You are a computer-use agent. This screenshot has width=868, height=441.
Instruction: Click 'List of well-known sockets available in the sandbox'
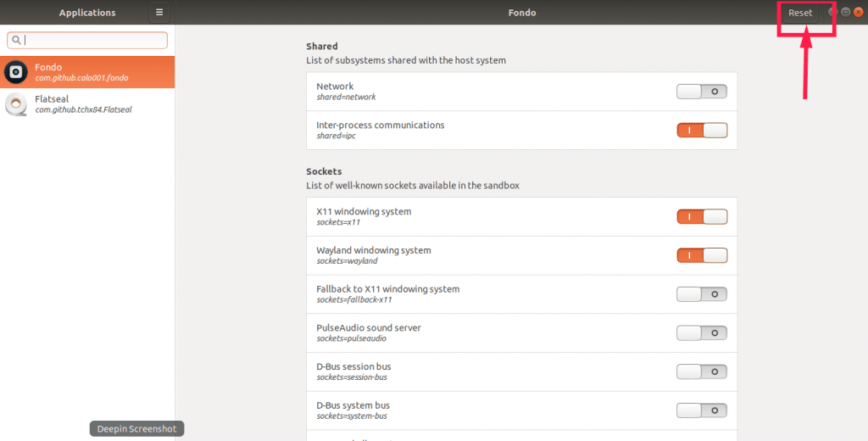pos(413,186)
